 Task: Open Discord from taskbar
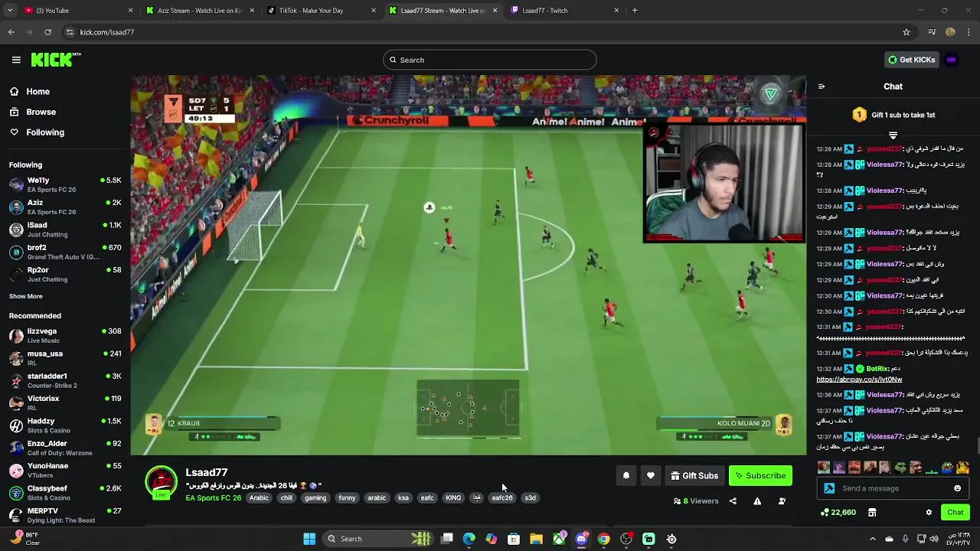581,539
